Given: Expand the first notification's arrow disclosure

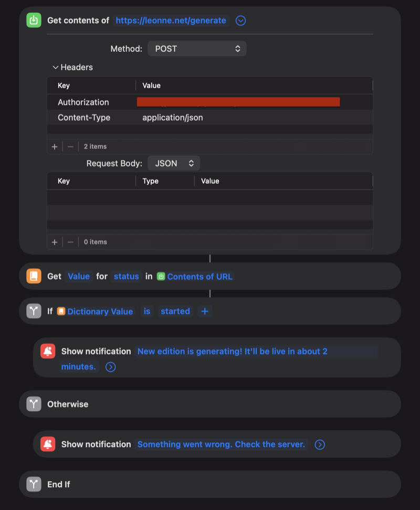Looking at the screenshot, I should 110,367.
